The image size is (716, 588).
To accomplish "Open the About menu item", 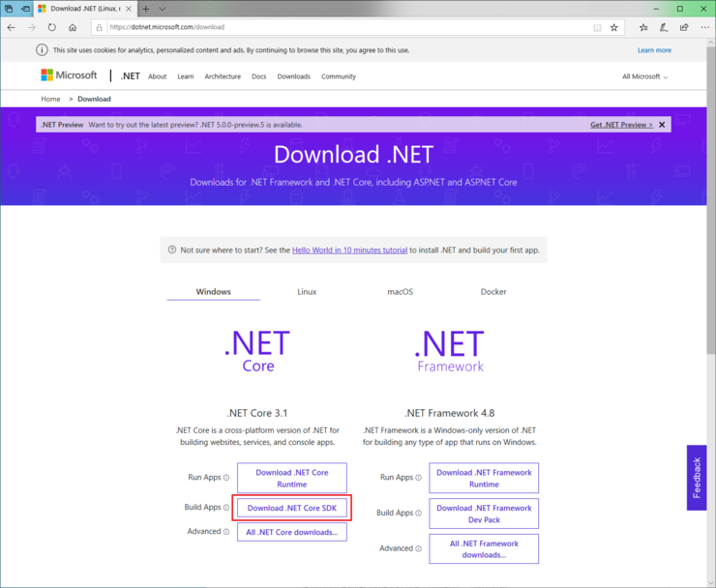I will [x=157, y=76].
